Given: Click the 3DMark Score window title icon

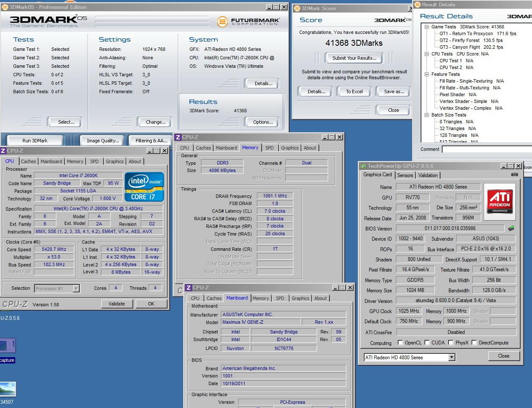Looking at the screenshot, I should tap(297, 8).
